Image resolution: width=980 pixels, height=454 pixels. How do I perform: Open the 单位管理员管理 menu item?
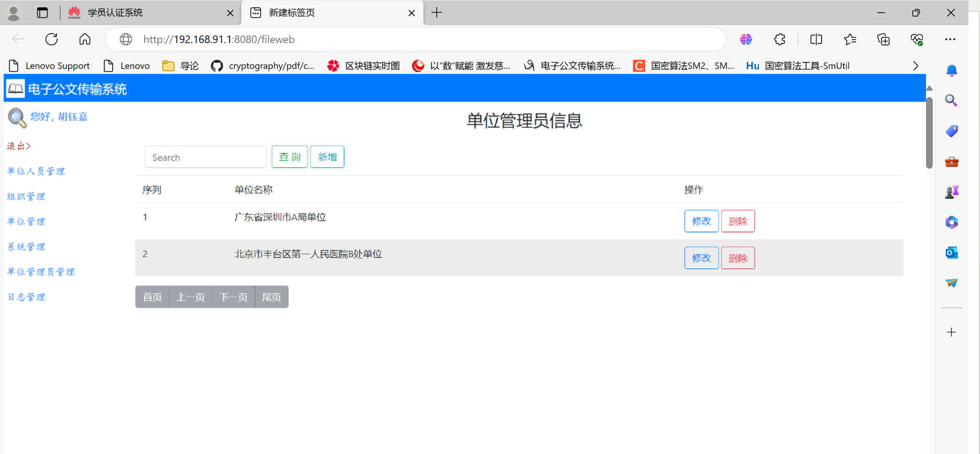[41, 272]
